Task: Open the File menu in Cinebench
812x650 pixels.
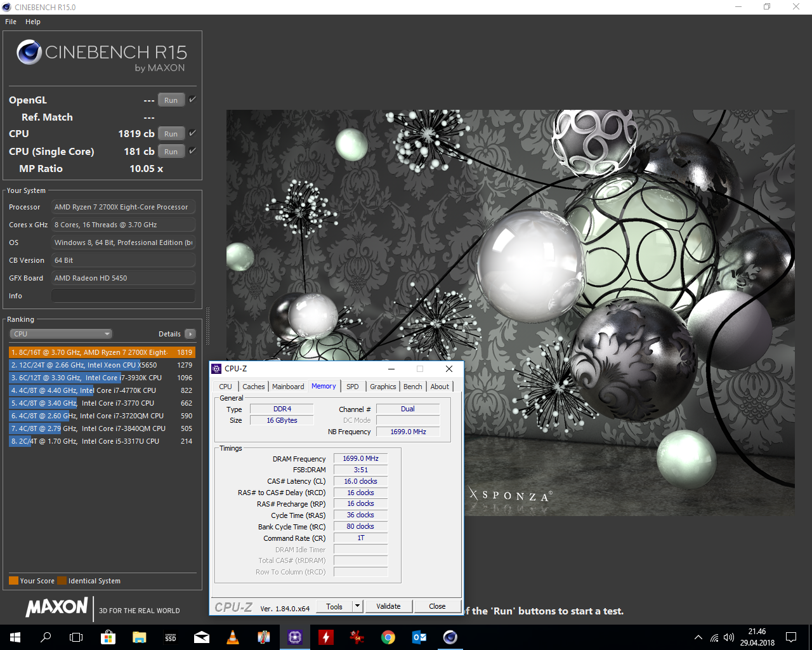Action: [11, 22]
